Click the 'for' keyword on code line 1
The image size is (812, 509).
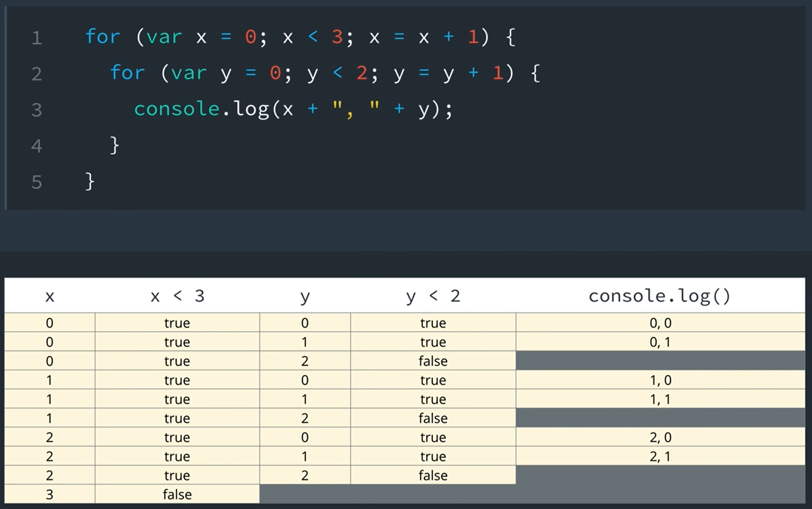[103, 37]
